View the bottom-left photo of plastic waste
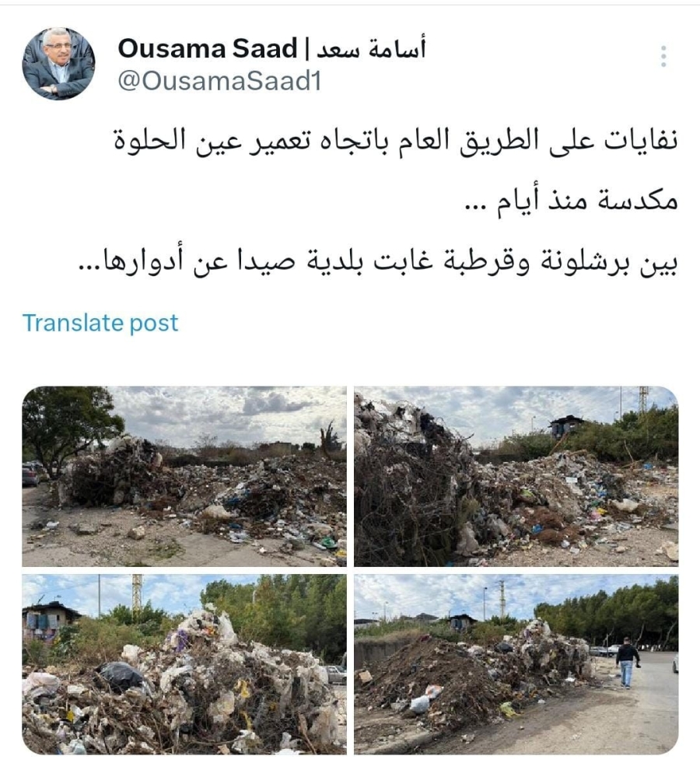700x784 pixels. 184,664
